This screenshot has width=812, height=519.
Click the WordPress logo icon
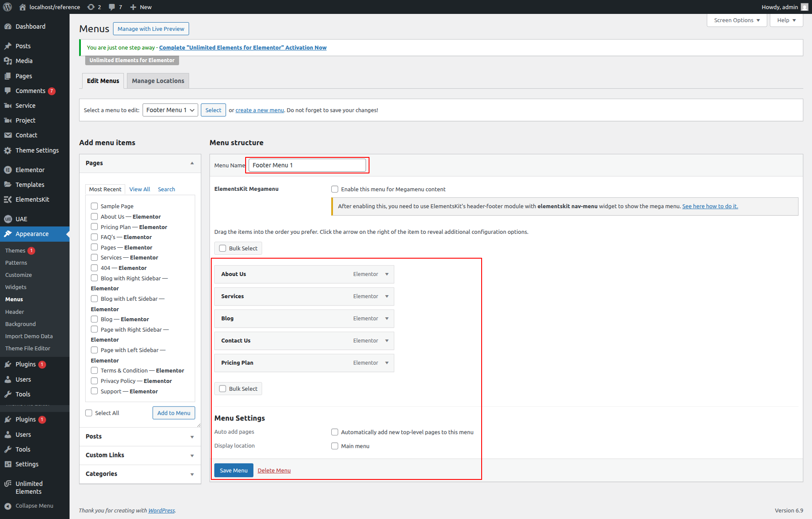[7, 7]
